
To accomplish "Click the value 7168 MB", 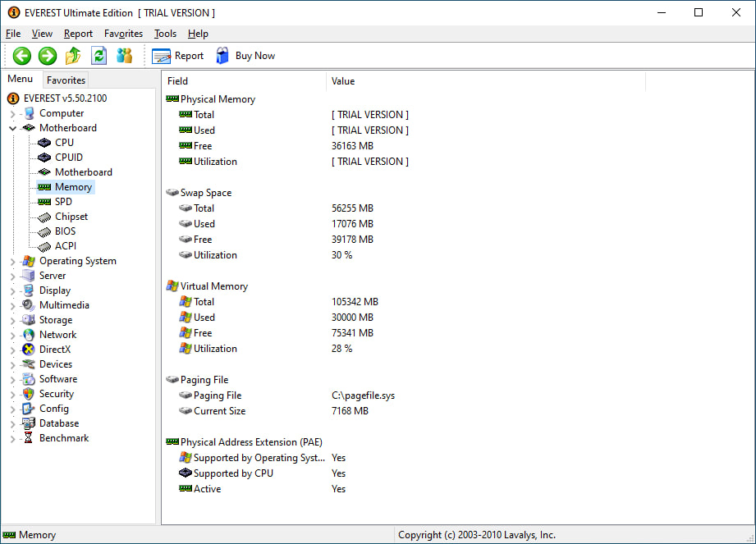I will (x=350, y=411).
